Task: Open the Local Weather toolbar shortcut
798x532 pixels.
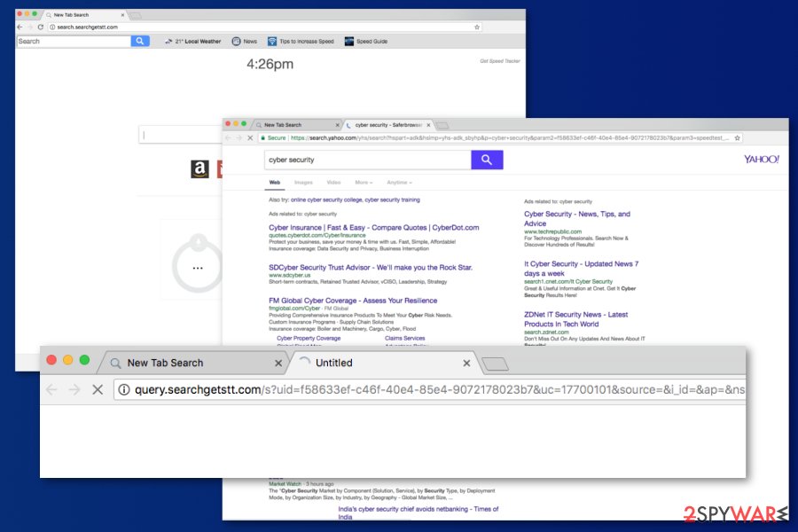Action: pyautogui.click(x=193, y=42)
